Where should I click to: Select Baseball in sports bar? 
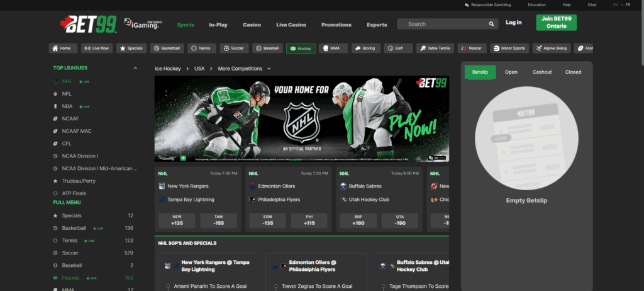pyautogui.click(x=267, y=48)
